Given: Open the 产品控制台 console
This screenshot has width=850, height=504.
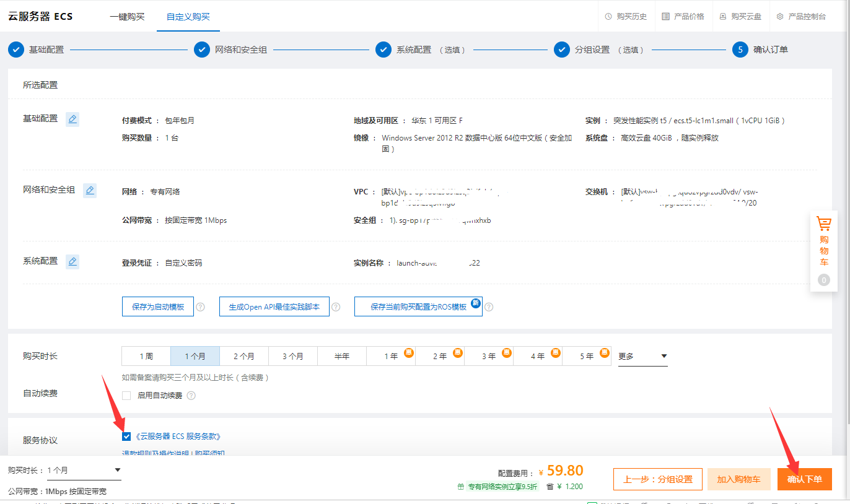Looking at the screenshot, I should (x=801, y=17).
